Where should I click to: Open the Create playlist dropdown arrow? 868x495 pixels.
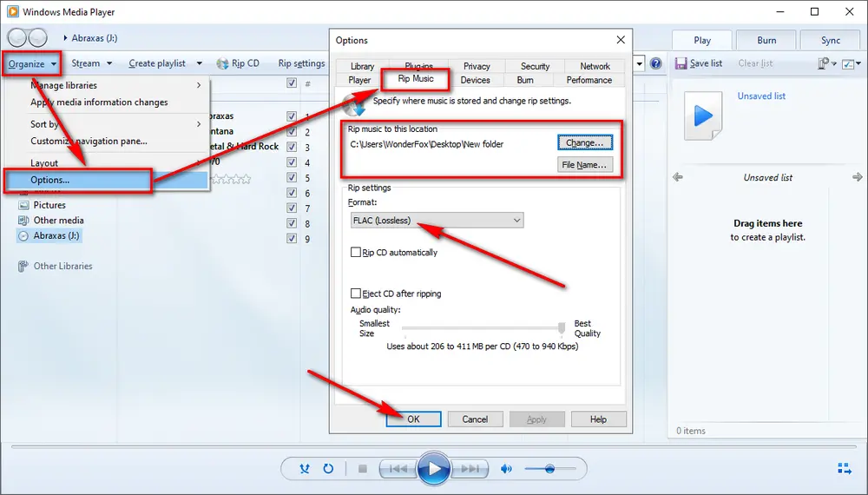pyautogui.click(x=200, y=63)
